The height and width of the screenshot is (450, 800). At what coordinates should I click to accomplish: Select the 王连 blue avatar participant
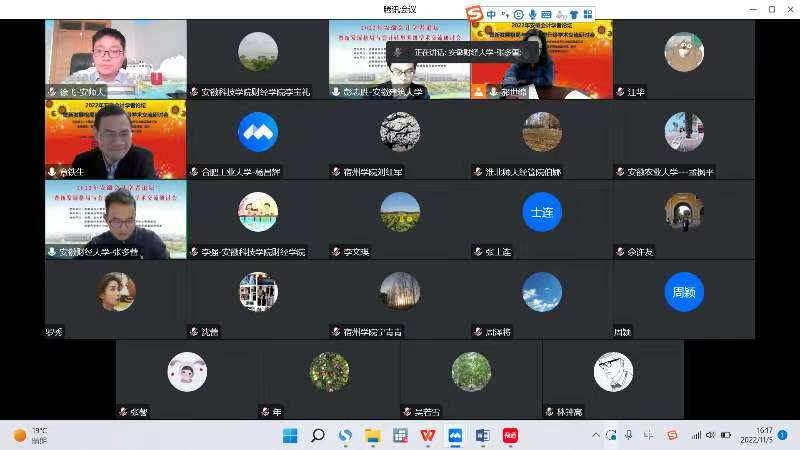(542, 212)
